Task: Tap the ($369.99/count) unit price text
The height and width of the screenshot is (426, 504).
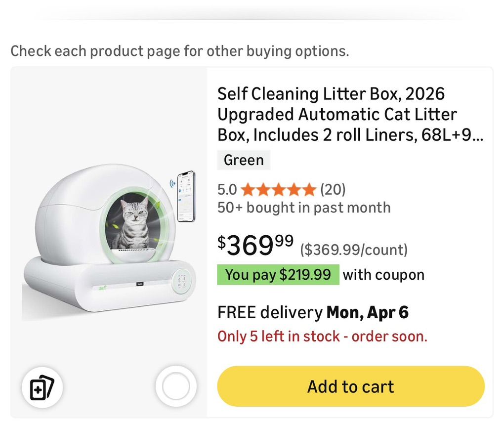Action: 354,250
